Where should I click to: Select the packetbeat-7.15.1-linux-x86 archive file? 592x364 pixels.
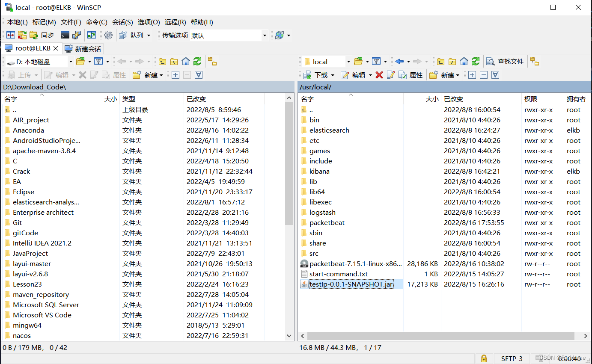point(356,263)
